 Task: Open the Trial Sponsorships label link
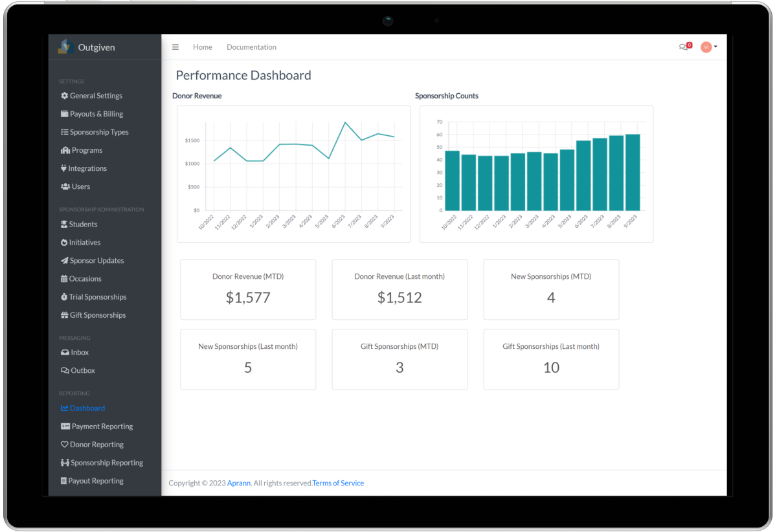point(98,297)
